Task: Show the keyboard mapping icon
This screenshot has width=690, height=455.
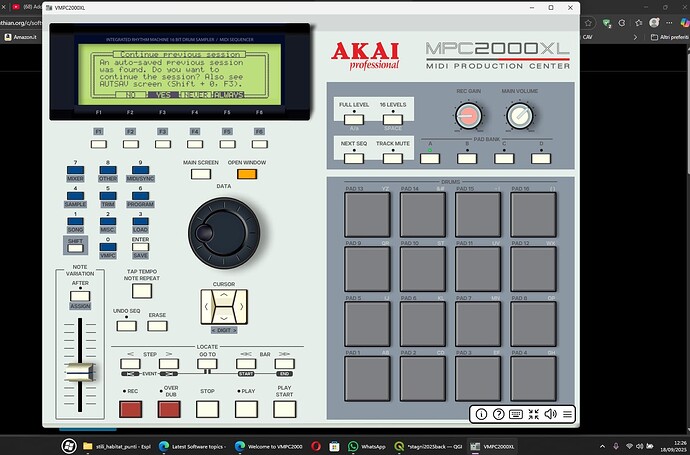Action: (515, 413)
